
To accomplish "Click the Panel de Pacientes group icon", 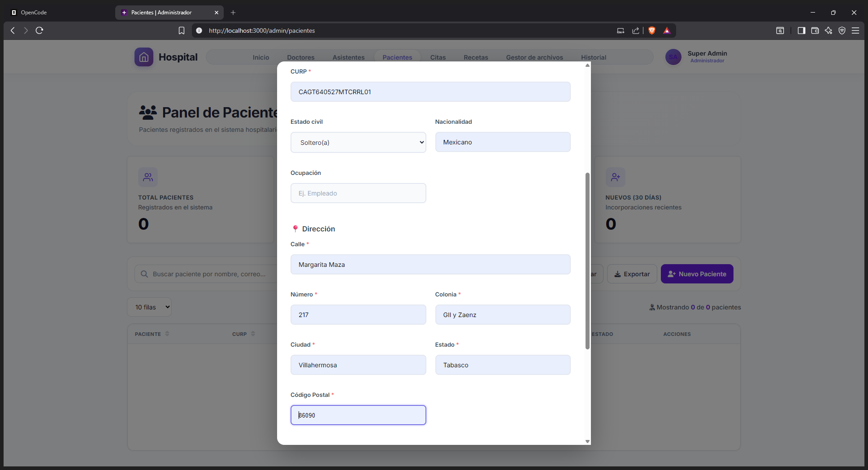I will click(148, 112).
